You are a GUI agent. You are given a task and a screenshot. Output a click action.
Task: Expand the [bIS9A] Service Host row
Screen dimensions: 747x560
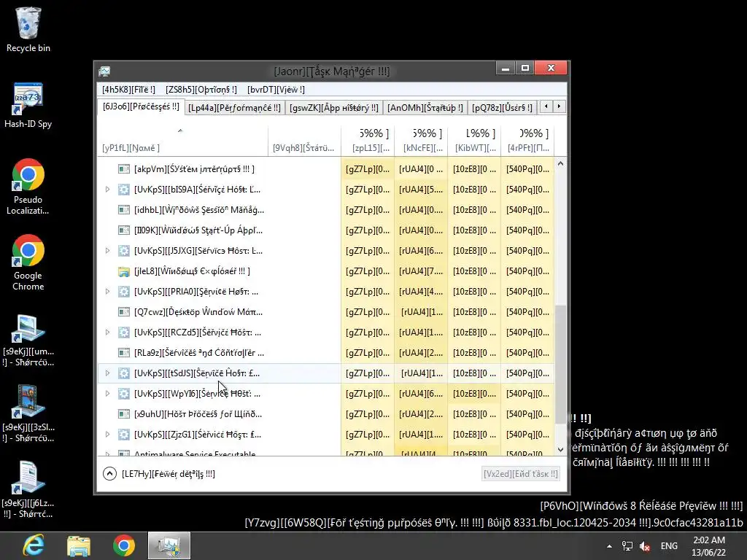108,190
